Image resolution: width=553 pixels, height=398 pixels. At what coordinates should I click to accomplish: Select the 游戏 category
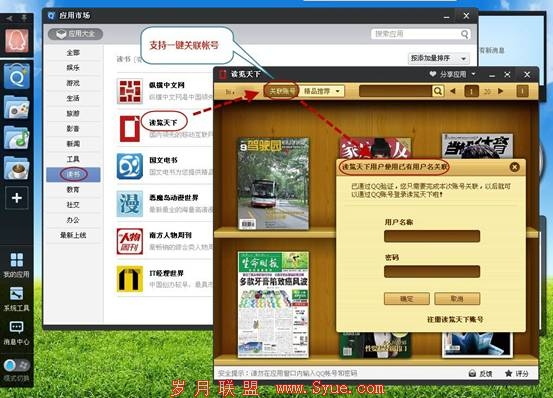click(x=73, y=83)
